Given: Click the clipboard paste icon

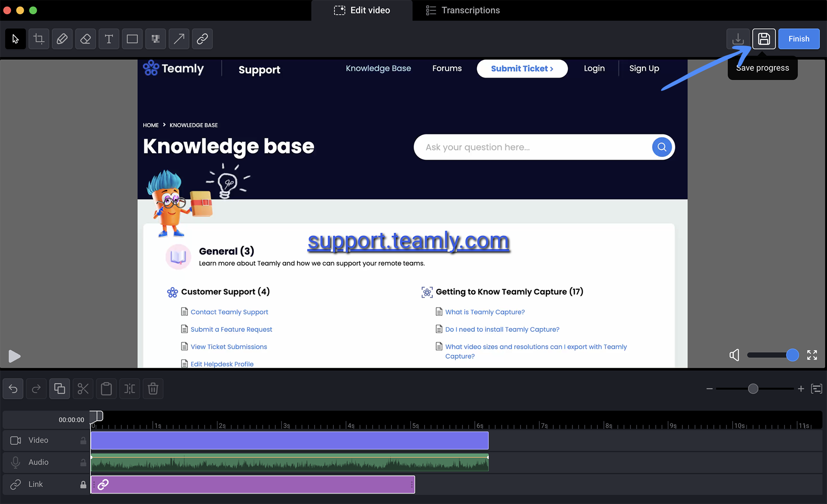Looking at the screenshot, I should 106,389.
